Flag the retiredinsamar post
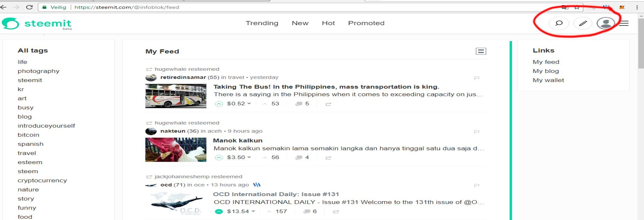 tap(476, 78)
